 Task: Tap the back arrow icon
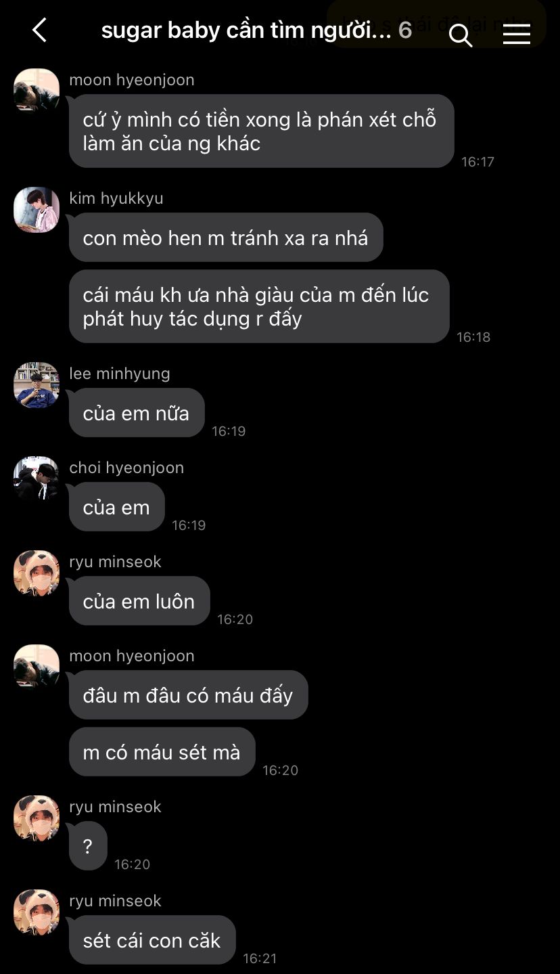(x=39, y=30)
